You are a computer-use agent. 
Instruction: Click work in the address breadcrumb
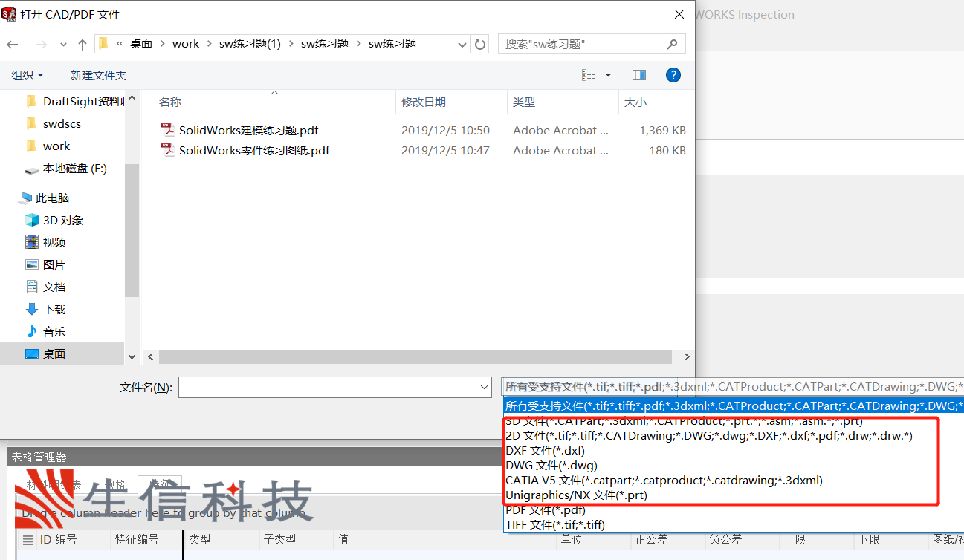pos(186,44)
